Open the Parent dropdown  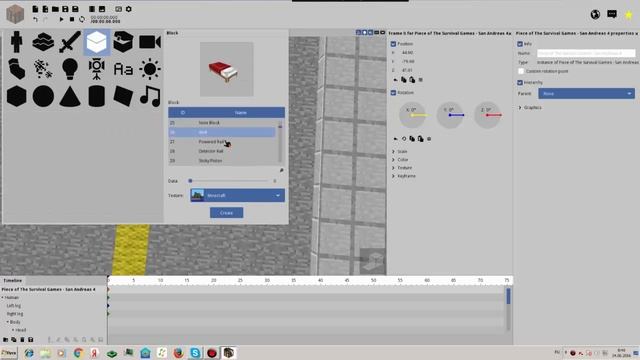tap(586, 93)
